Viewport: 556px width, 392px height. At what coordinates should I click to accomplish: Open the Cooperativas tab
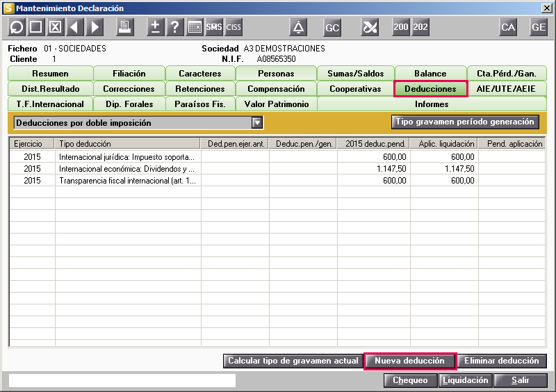[356, 89]
